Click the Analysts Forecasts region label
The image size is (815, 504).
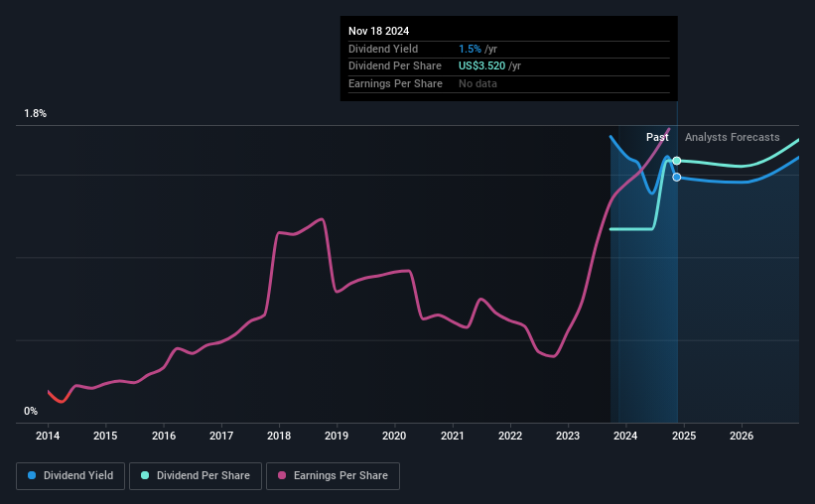[x=732, y=137]
